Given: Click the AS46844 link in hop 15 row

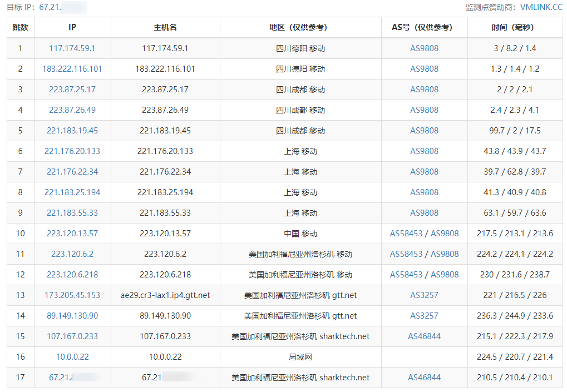Looking at the screenshot, I should tap(424, 336).
